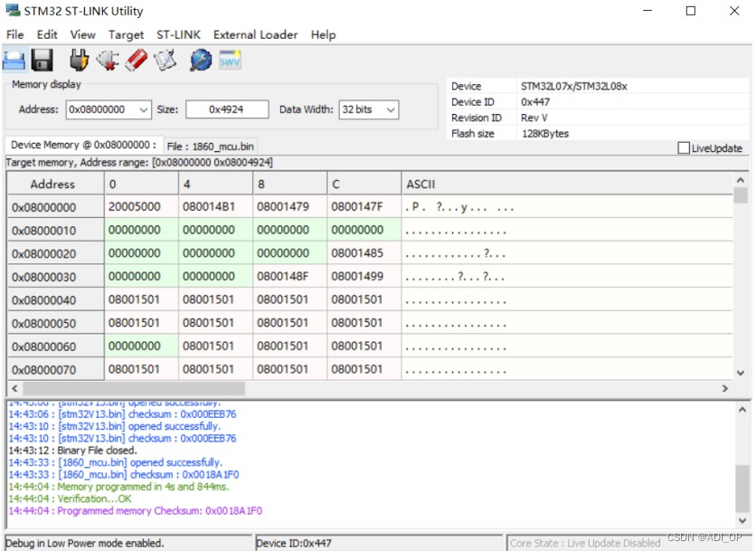Expand the Address combo box dropdown
The width and height of the screenshot is (756, 551).
pos(143,110)
